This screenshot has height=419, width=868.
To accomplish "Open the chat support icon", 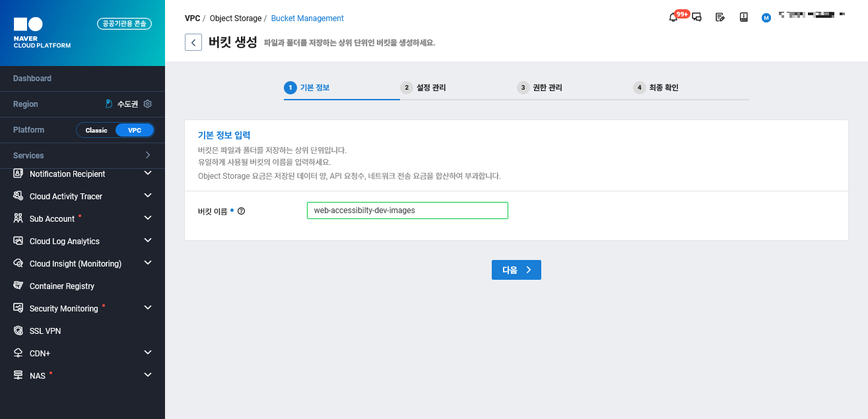I will 696,18.
